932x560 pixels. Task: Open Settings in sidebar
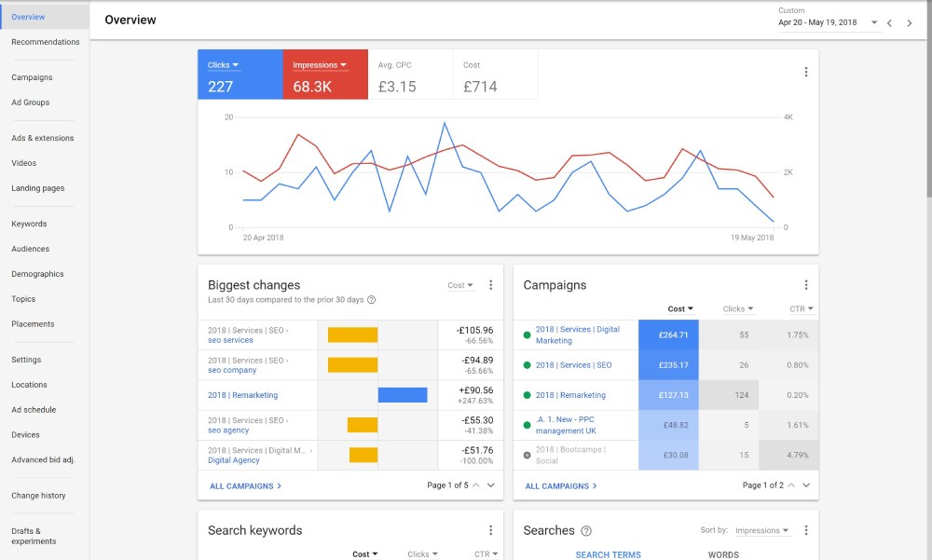pyautogui.click(x=26, y=361)
